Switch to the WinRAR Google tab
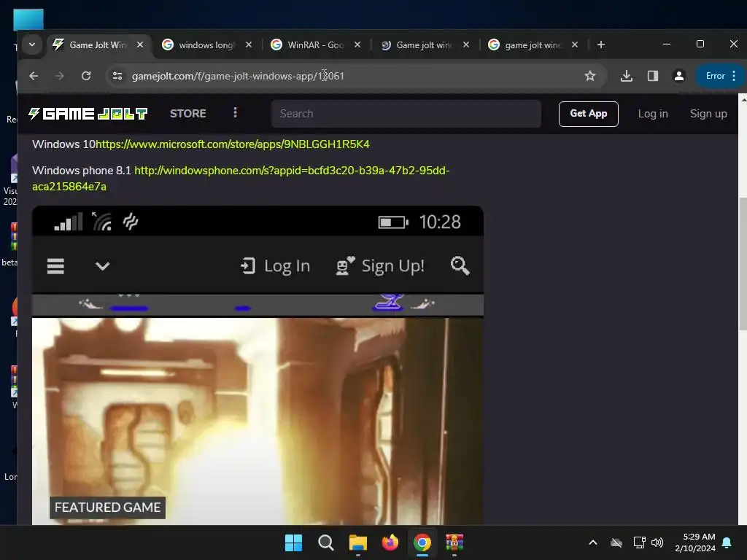Viewport: 747px width, 560px height. click(315, 44)
